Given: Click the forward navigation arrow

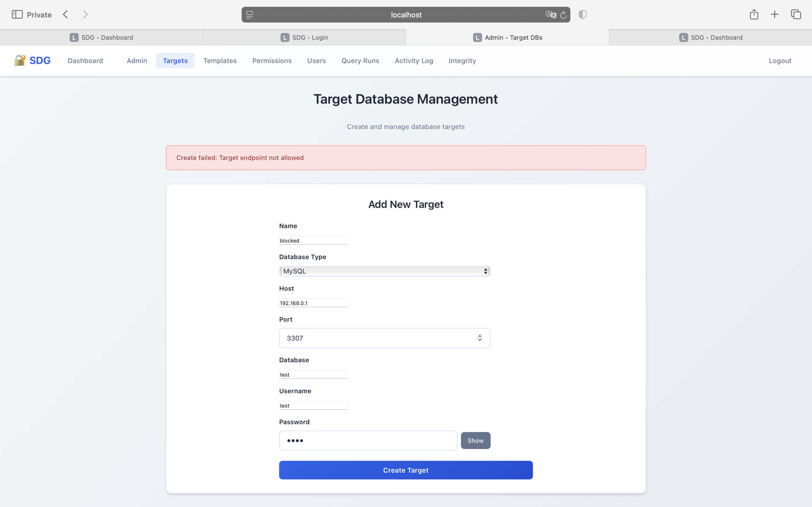Looking at the screenshot, I should (x=85, y=14).
